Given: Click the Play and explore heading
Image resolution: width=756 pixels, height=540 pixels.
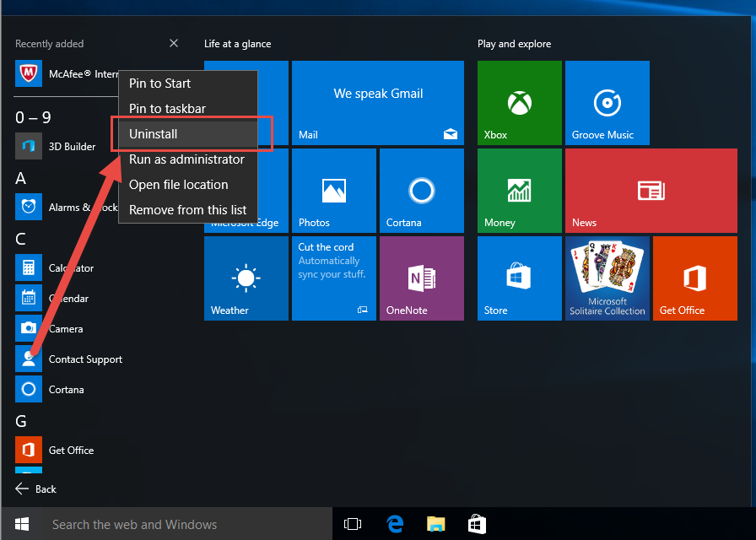Looking at the screenshot, I should click(x=515, y=44).
